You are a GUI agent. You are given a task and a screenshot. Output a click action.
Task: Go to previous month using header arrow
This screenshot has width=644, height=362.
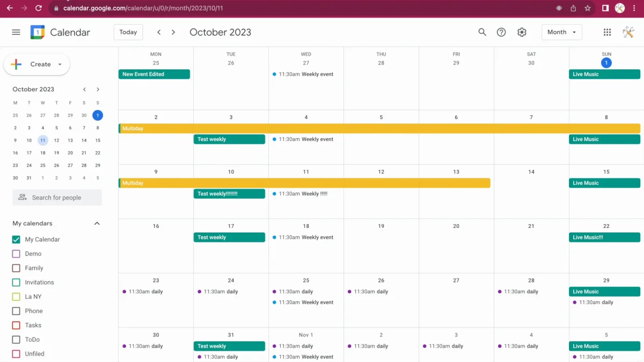(159, 32)
